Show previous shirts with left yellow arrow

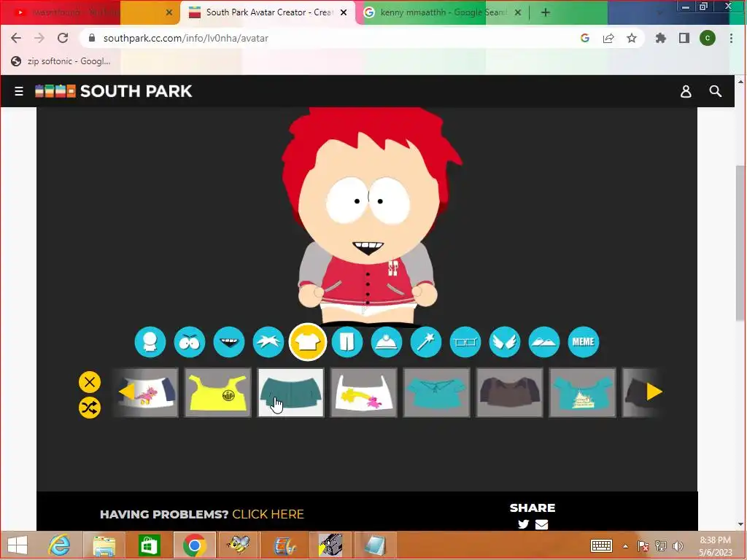126,392
